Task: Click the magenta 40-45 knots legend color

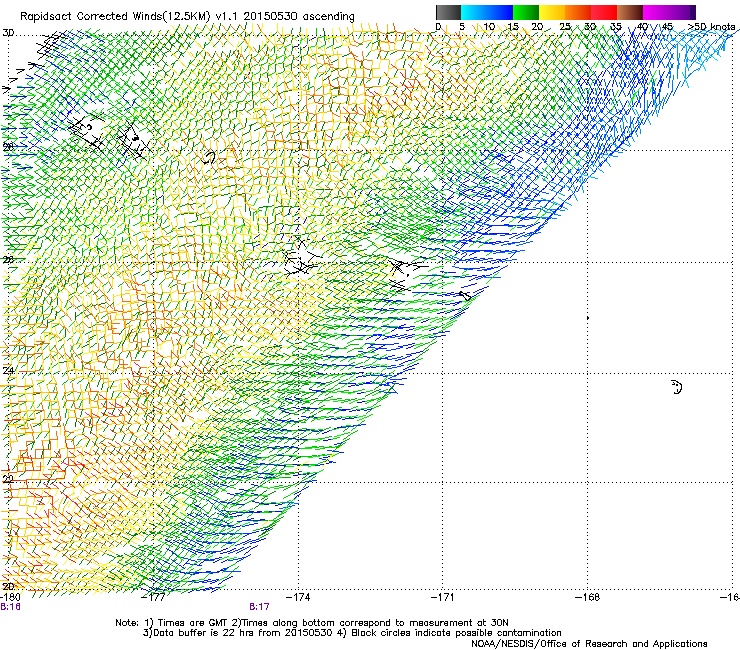Action: [656, 12]
